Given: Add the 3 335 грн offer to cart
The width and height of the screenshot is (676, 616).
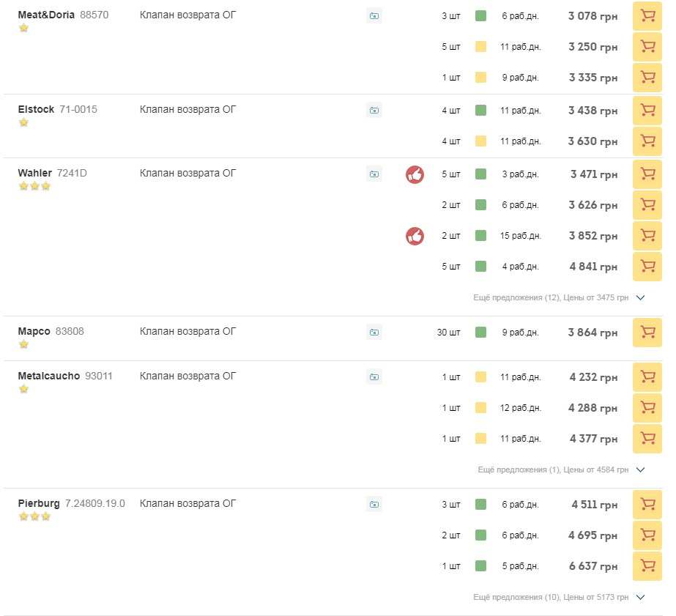Looking at the screenshot, I should (647, 78).
